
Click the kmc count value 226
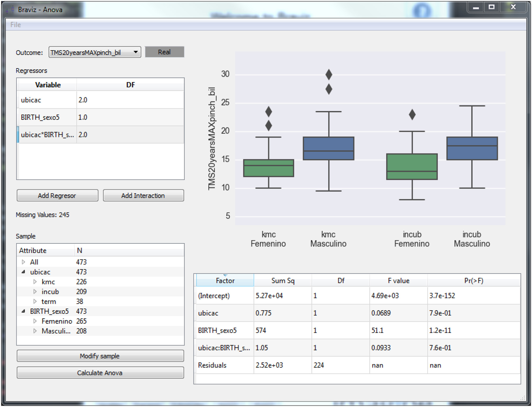(81, 282)
